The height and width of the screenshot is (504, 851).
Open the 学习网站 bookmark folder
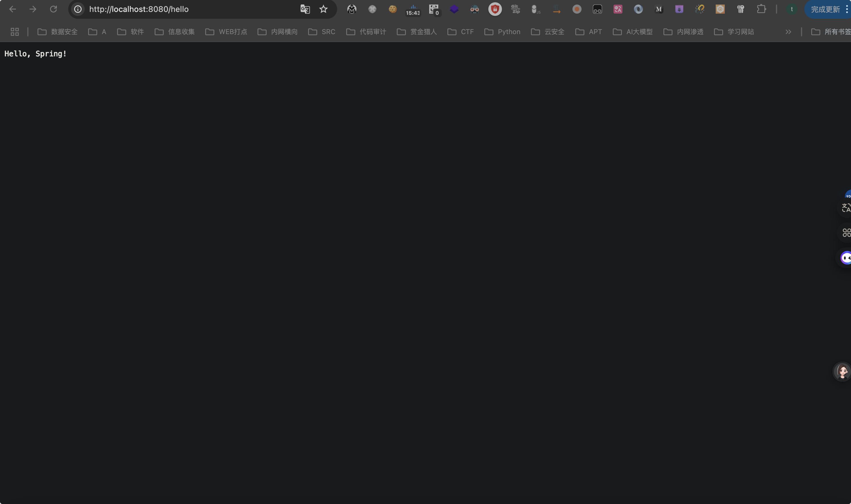734,32
